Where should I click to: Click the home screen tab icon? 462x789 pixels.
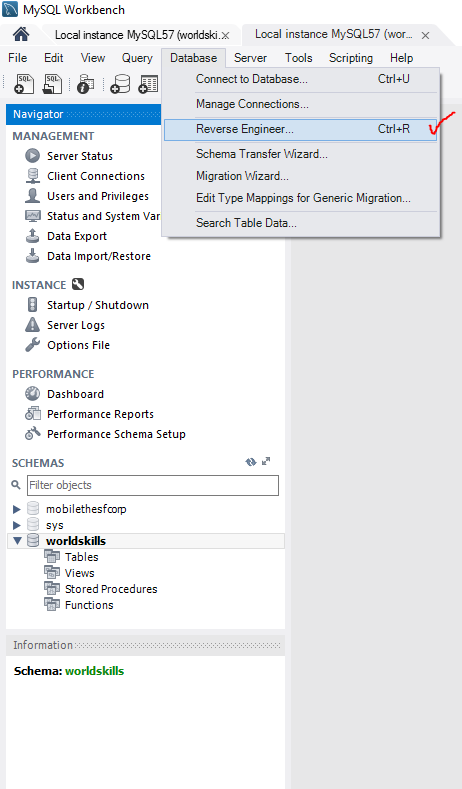21,34
